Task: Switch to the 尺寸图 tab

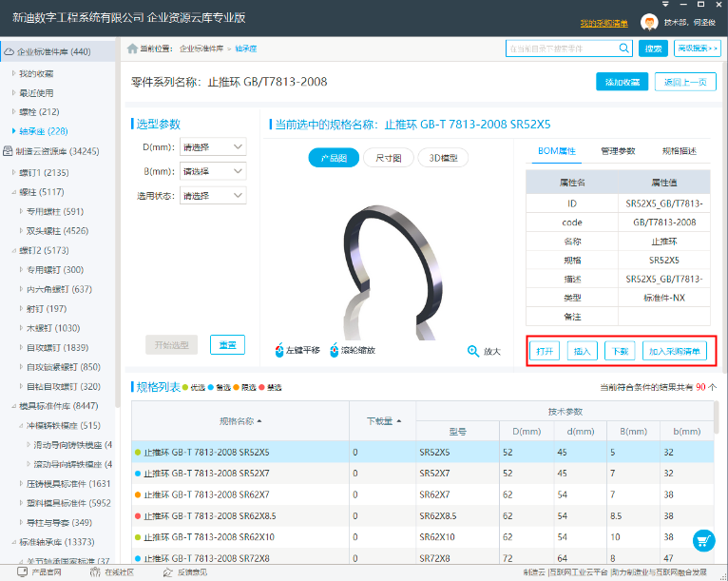Action: 389,158
